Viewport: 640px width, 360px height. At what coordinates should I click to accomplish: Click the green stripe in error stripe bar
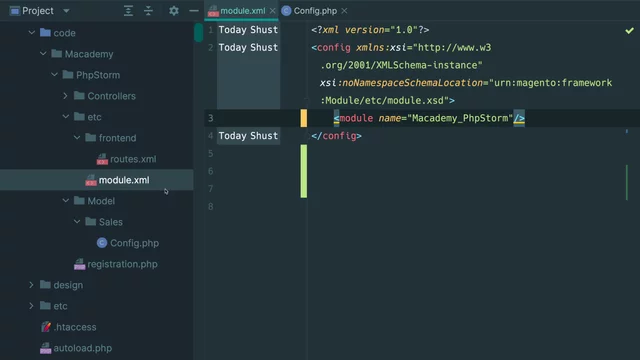627,182
